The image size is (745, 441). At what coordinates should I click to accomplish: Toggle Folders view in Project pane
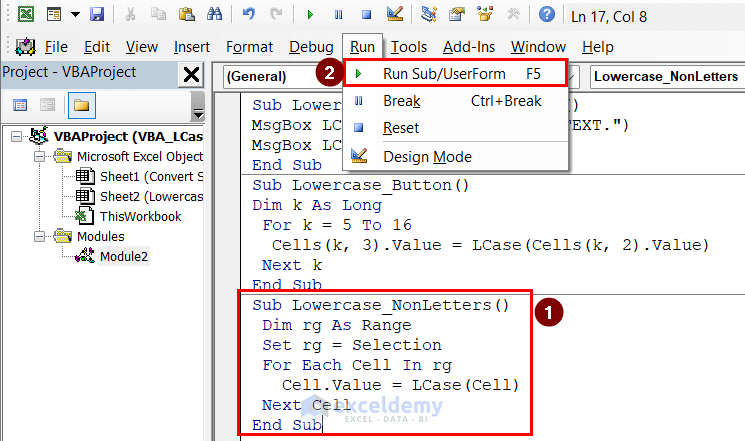point(82,105)
